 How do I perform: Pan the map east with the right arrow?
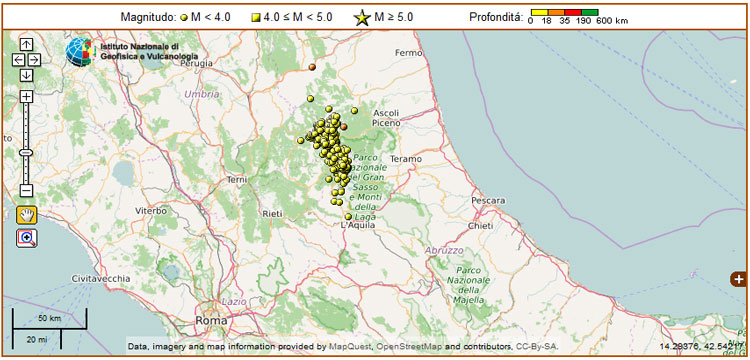34,60
